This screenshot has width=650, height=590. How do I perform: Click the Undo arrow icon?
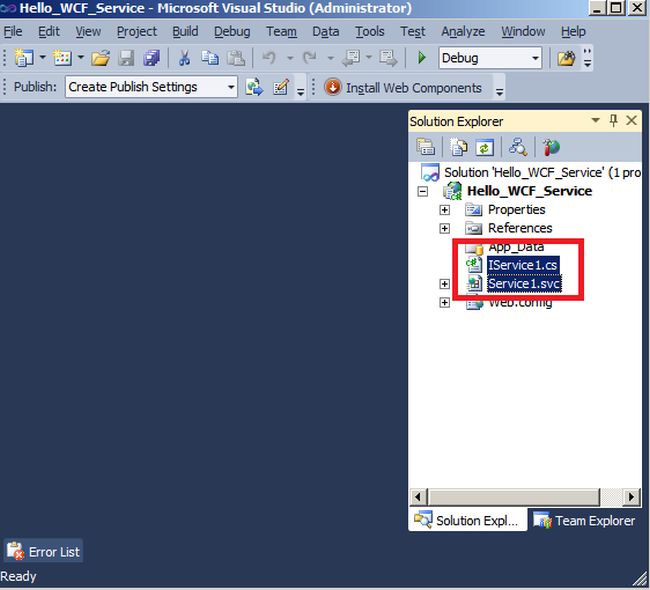269,57
